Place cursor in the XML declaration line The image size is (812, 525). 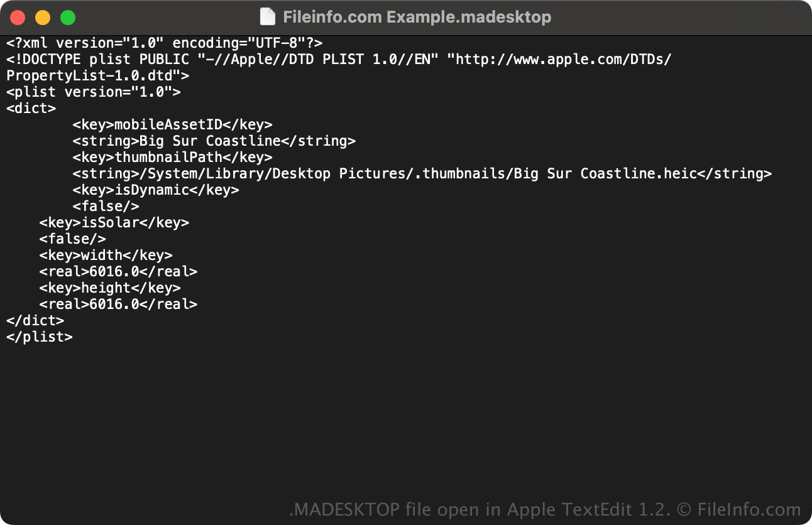point(164,43)
